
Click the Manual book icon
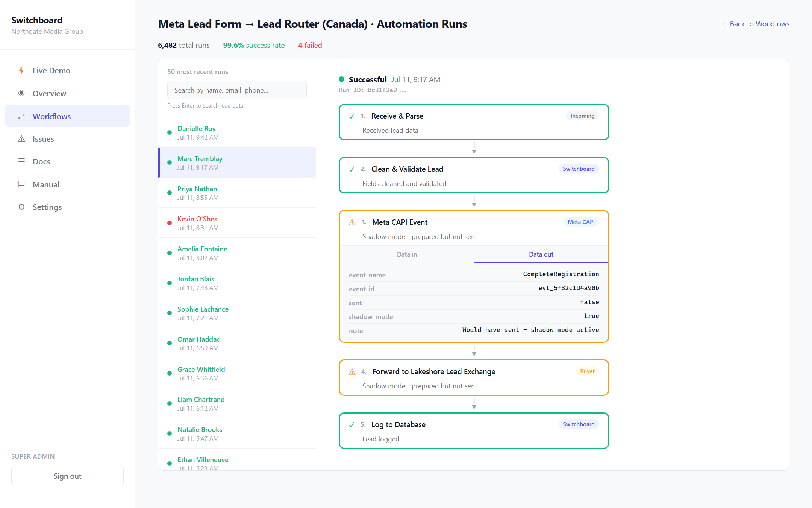[21, 184]
